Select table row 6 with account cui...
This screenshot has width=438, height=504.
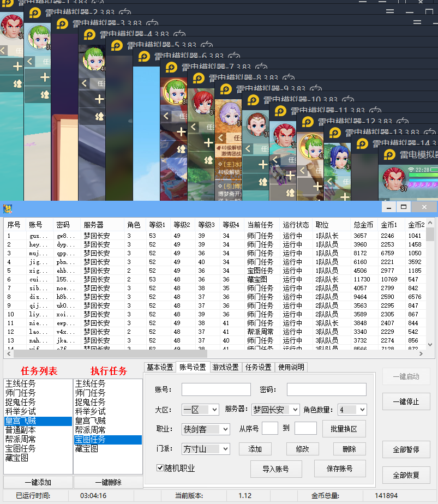pyautogui.click(x=215, y=279)
